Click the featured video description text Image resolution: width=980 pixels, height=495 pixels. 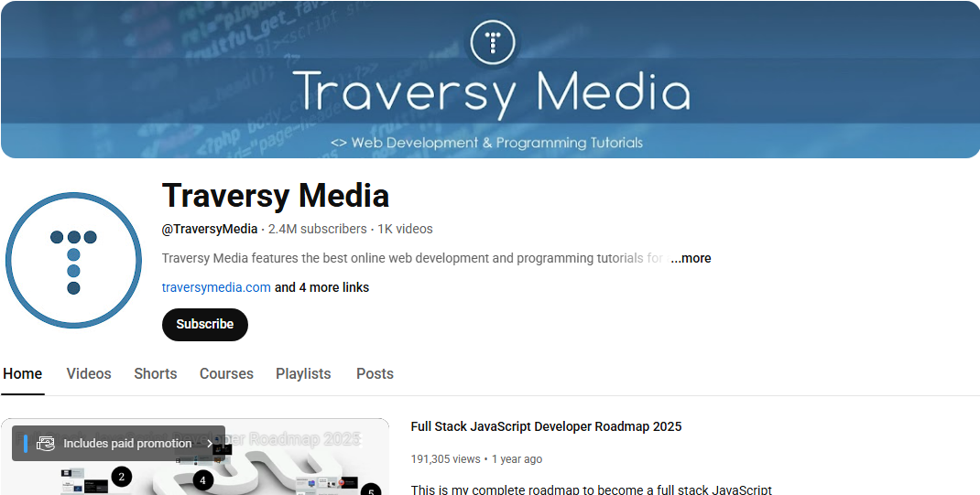(592, 490)
